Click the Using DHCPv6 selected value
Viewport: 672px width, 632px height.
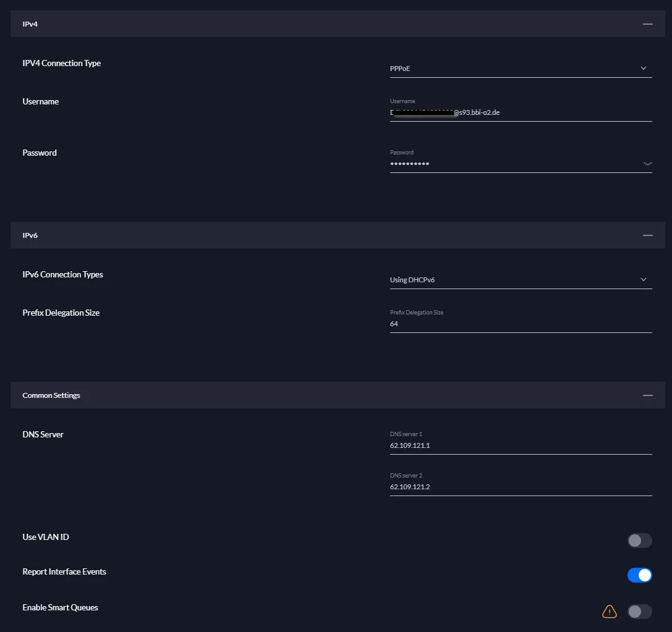(x=412, y=280)
